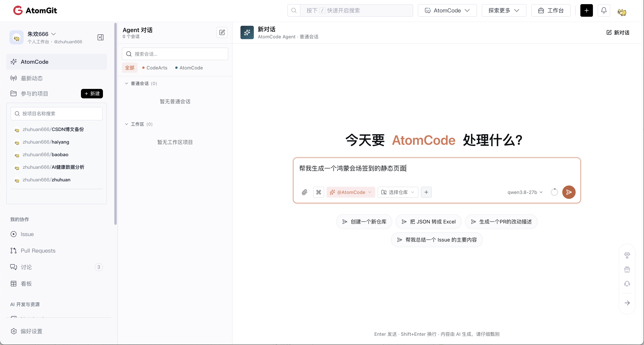Click 工作台 button in header
Screen dimensions: 644x345
(x=551, y=10)
